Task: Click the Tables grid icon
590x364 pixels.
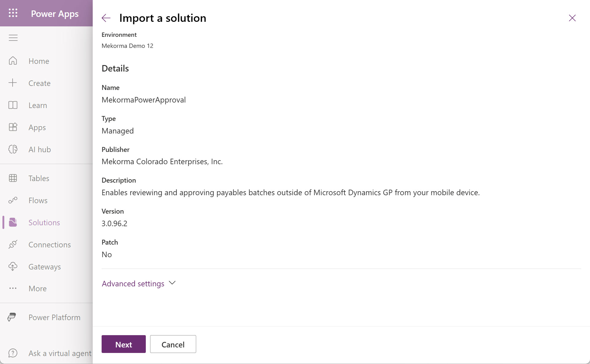Action: 13,178
